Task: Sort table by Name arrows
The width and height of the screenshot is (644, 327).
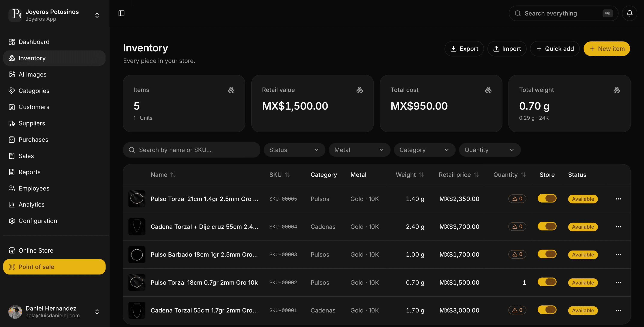Action: click(173, 174)
